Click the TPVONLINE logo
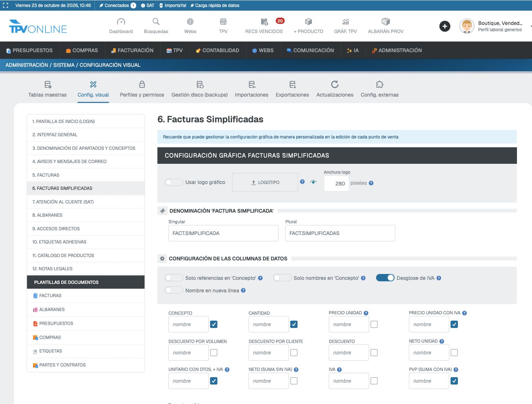The height and width of the screenshot is (404, 532). click(x=38, y=26)
